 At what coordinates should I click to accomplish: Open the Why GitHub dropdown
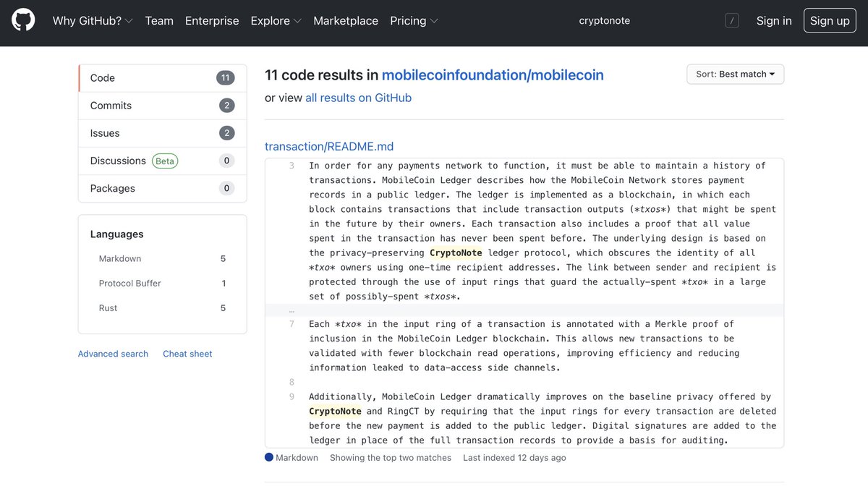click(88, 21)
